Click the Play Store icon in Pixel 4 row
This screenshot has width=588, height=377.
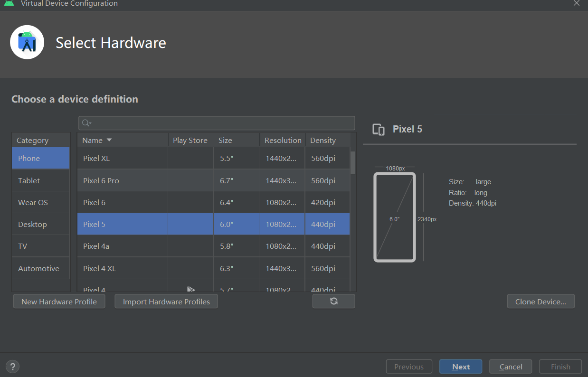click(x=190, y=289)
